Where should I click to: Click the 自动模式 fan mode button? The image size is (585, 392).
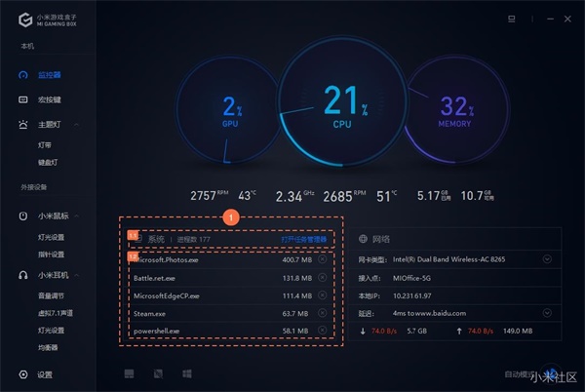pos(520,373)
